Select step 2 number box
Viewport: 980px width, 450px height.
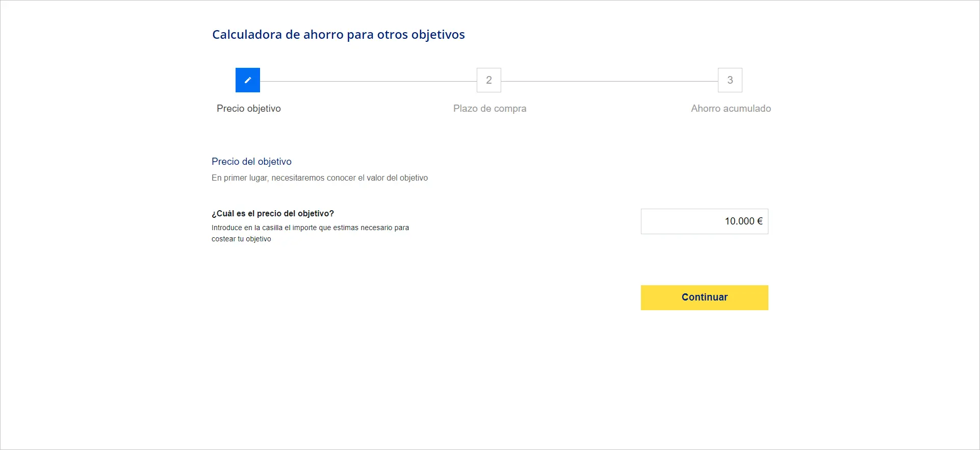point(489,80)
